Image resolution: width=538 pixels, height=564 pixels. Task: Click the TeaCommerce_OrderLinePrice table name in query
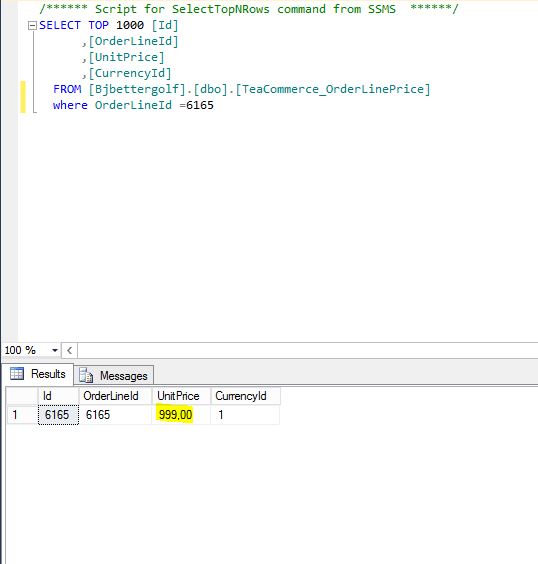click(x=333, y=89)
